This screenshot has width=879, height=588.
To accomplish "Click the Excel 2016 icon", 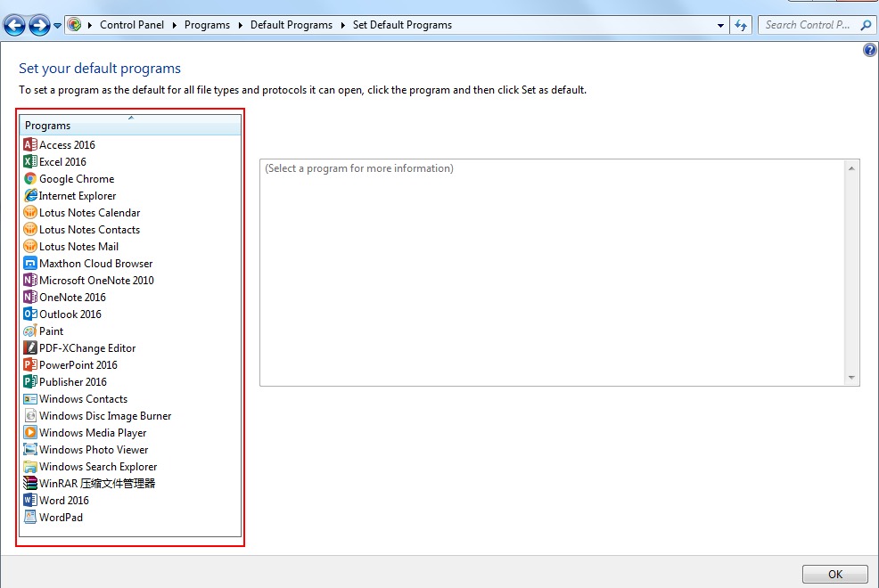I will 30,161.
